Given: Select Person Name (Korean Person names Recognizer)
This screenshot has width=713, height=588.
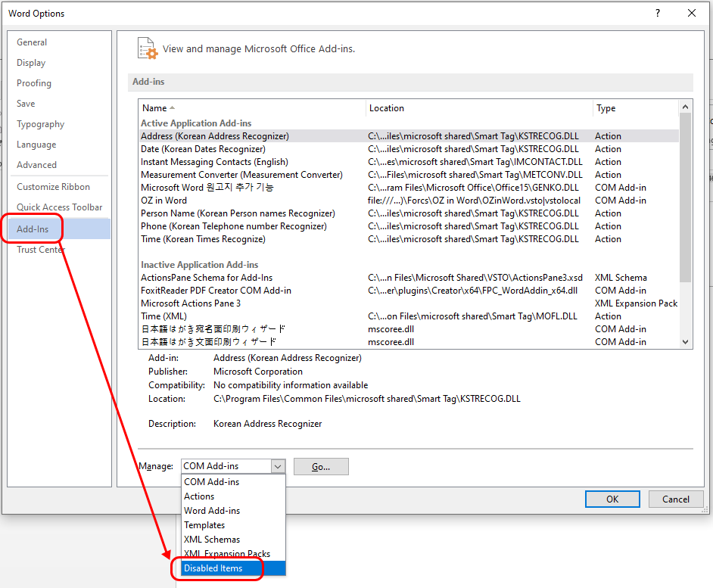Looking at the screenshot, I should pos(409,213).
